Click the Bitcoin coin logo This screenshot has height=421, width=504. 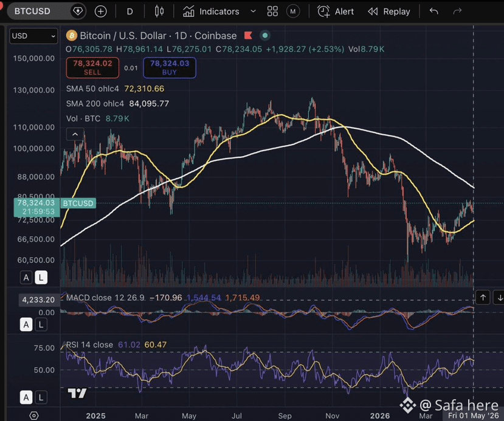point(72,36)
